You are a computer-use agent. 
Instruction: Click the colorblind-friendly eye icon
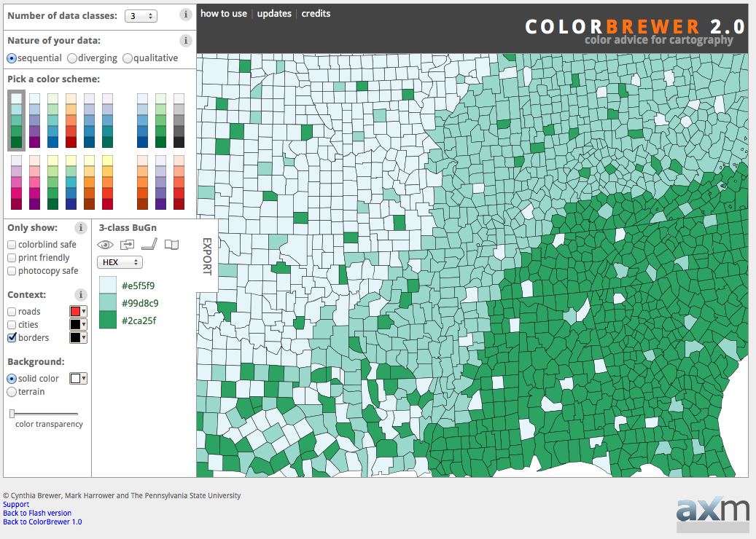click(x=106, y=245)
